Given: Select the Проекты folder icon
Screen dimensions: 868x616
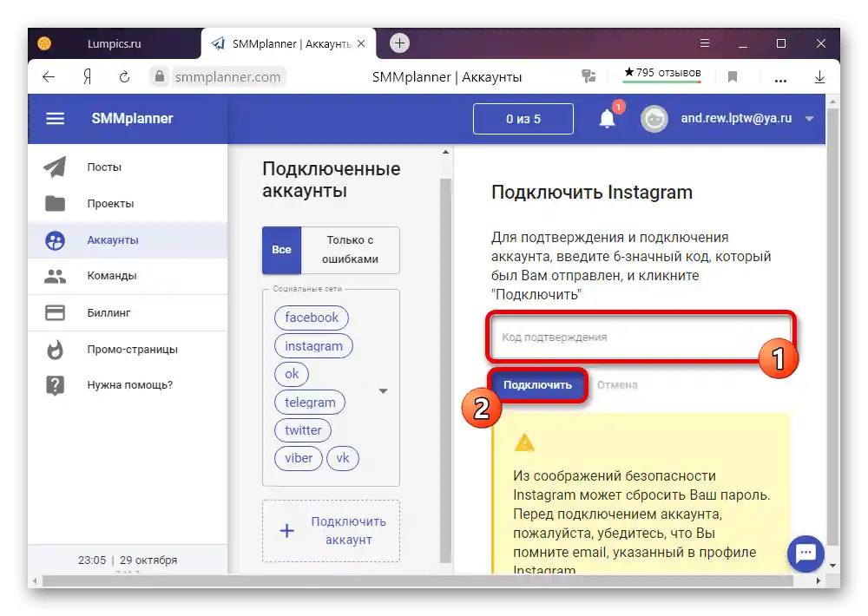Looking at the screenshot, I should pyautogui.click(x=53, y=203).
